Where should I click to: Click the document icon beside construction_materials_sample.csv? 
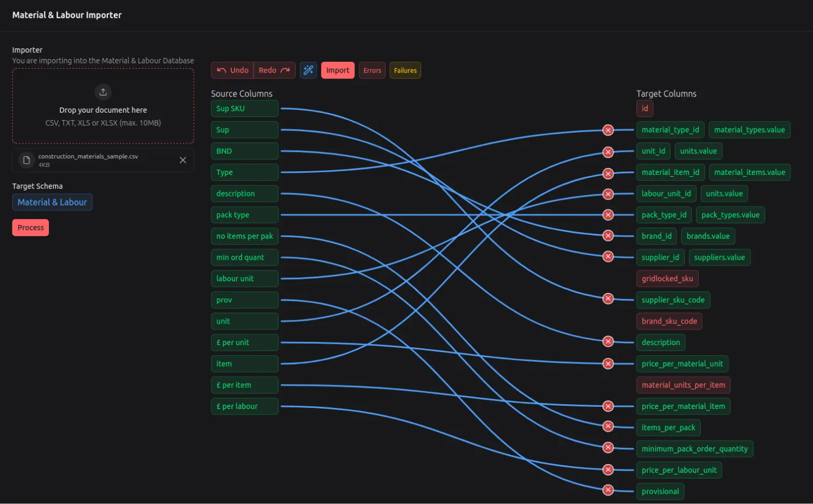pyautogui.click(x=26, y=160)
